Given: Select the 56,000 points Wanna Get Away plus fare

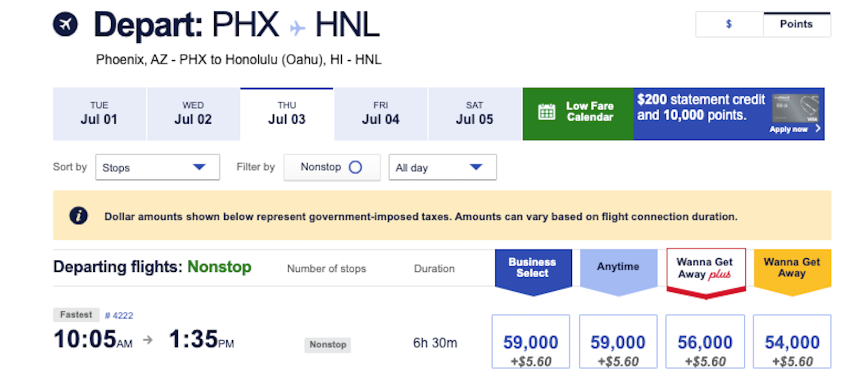Looking at the screenshot, I should click(x=705, y=342).
